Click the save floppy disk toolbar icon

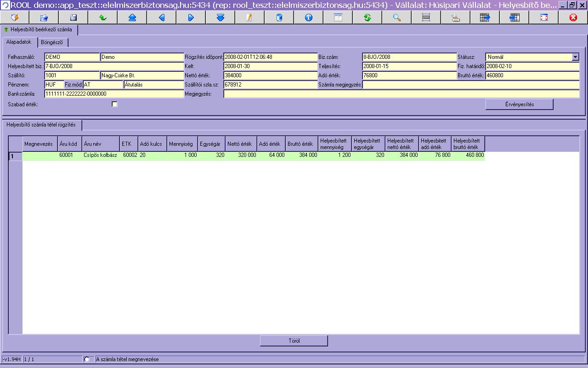coord(73,17)
